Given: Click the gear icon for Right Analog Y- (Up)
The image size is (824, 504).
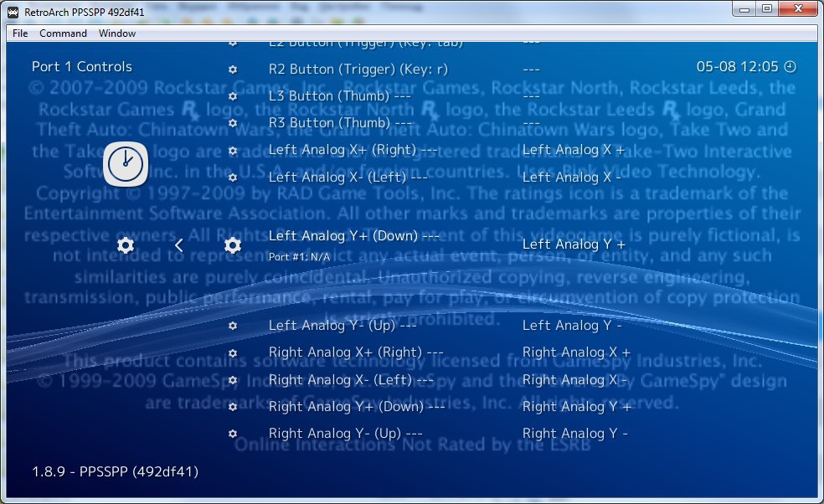Looking at the screenshot, I should click(x=233, y=435).
